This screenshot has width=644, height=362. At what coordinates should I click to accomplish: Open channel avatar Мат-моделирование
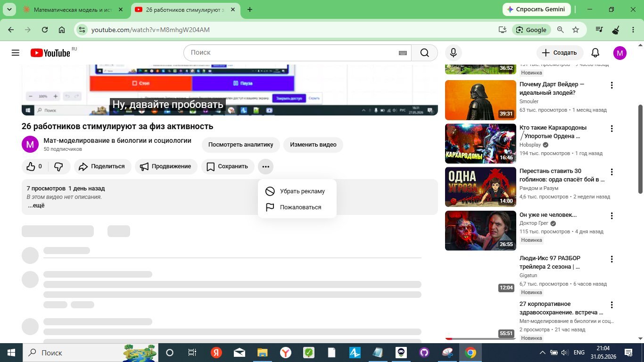point(30,144)
